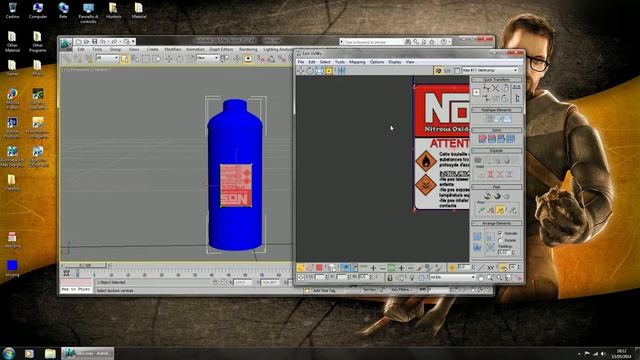Open the Rendering menu in 3ds Max
The image size is (640, 360).
[x=248, y=49]
